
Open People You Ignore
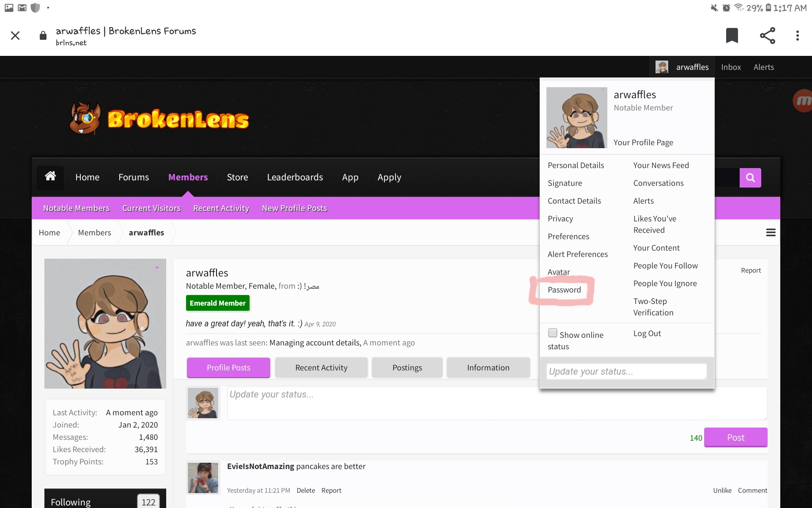(x=665, y=283)
